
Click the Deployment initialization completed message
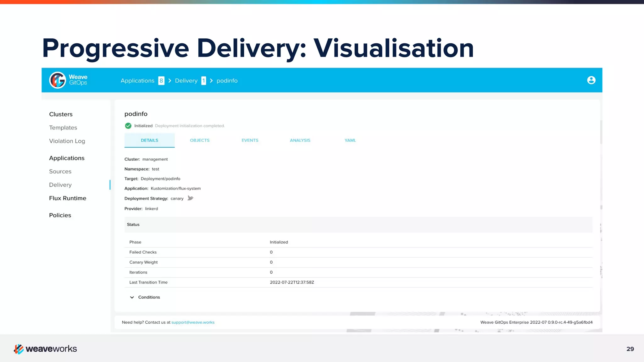point(190,126)
